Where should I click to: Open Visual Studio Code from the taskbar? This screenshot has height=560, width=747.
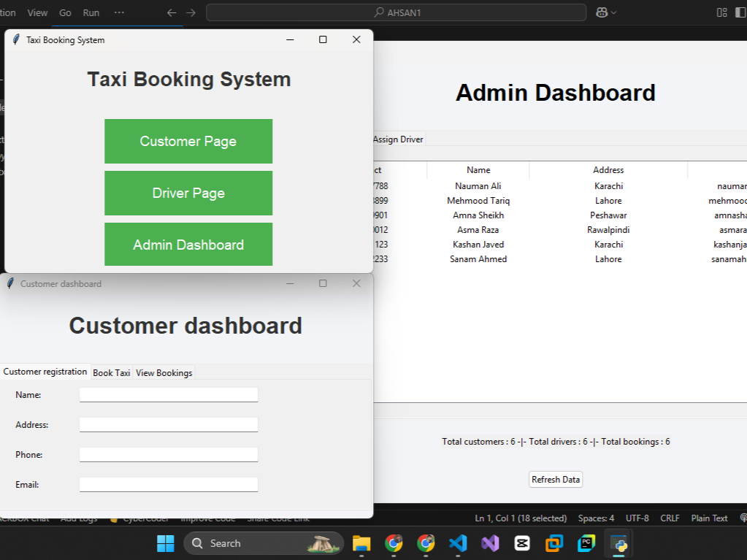pos(458,543)
